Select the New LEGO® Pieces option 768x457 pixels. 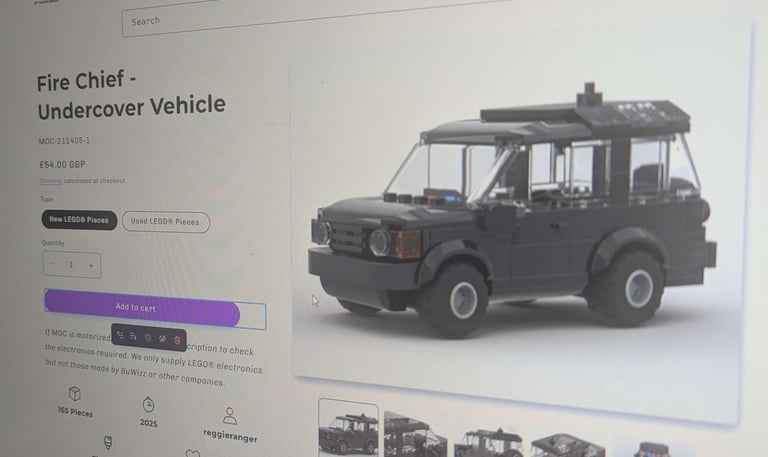coord(79,220)
